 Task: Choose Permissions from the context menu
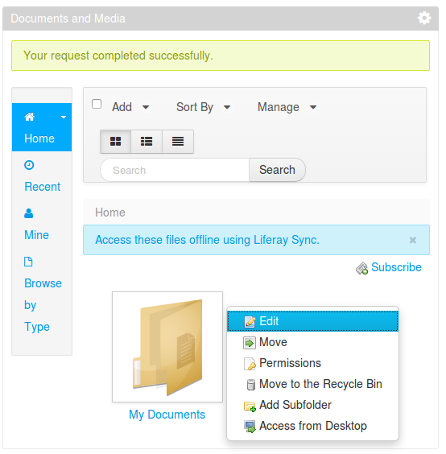click(x=313, y=363)
